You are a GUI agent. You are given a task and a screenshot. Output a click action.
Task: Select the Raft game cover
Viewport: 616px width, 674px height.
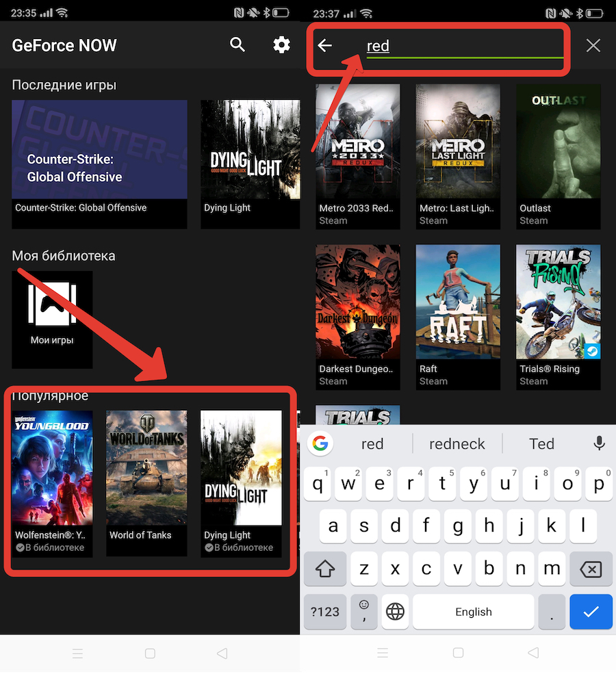[x=458, y=316]
